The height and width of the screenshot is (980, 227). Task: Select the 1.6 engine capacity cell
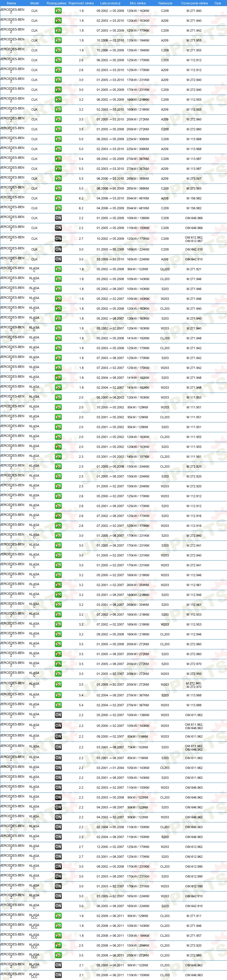tap(81, 916)
